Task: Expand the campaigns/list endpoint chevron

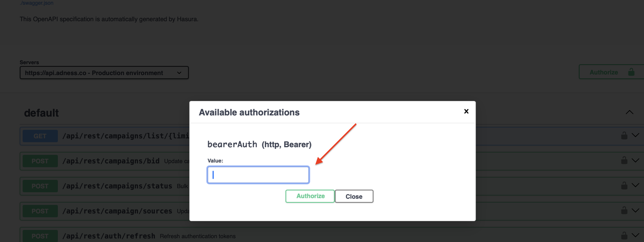Action: coord(635,135)
